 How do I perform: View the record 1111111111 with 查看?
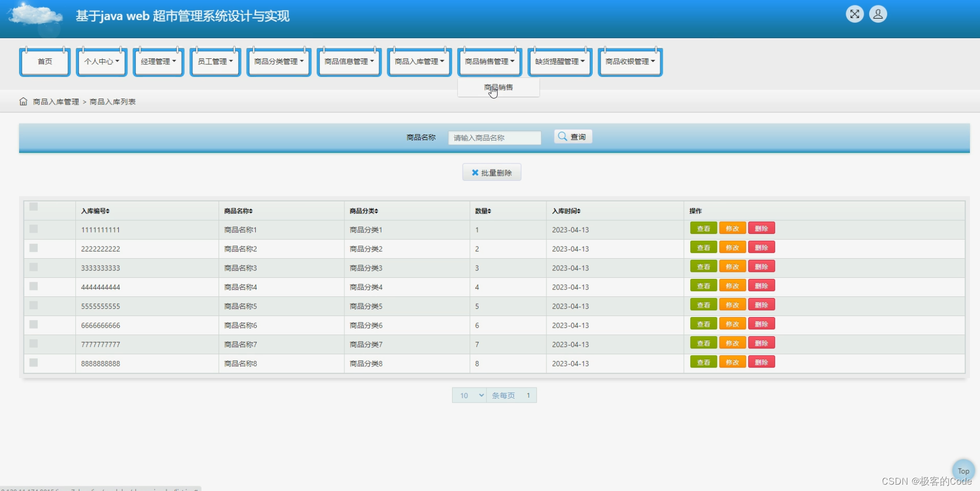click(704, 229)
